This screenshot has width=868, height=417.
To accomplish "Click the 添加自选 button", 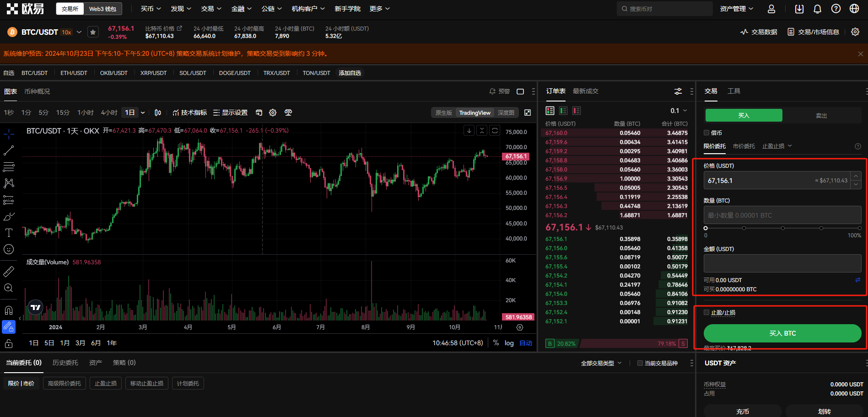I will click(x=350, y=73).
